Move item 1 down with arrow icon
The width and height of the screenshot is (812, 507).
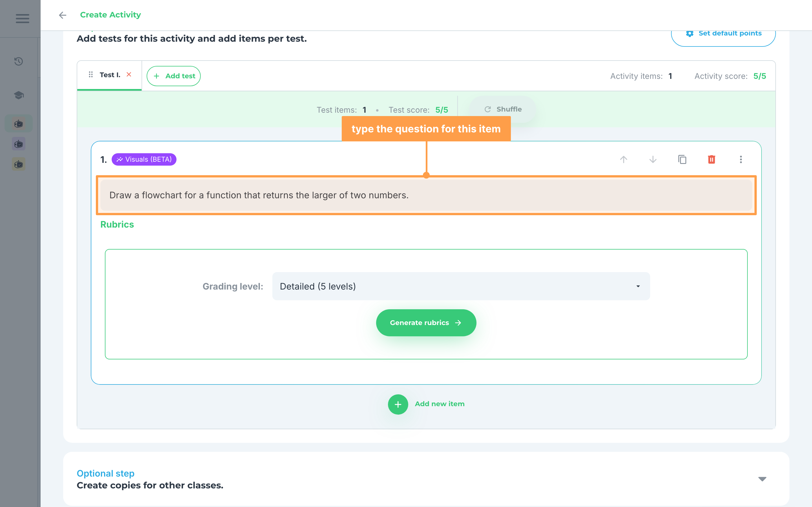point(653,159)
